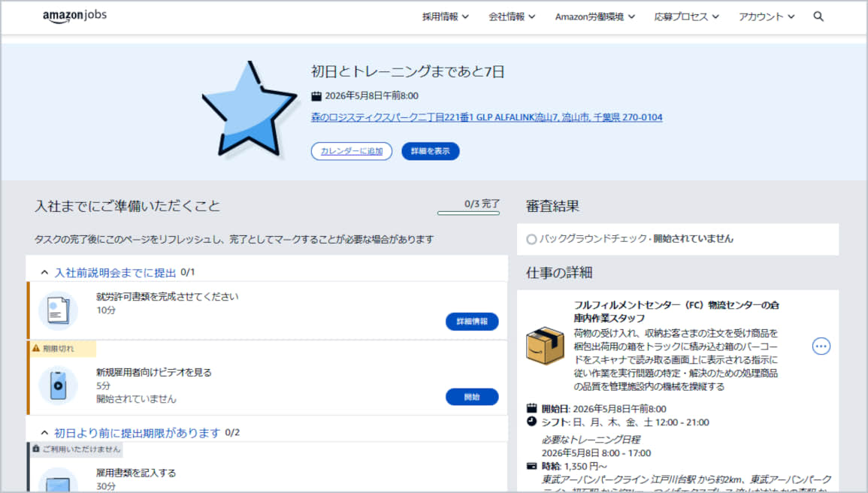Open the アカウント dropdown menu
The width and height of the screenshot is (868, 493).
point(767,17)
